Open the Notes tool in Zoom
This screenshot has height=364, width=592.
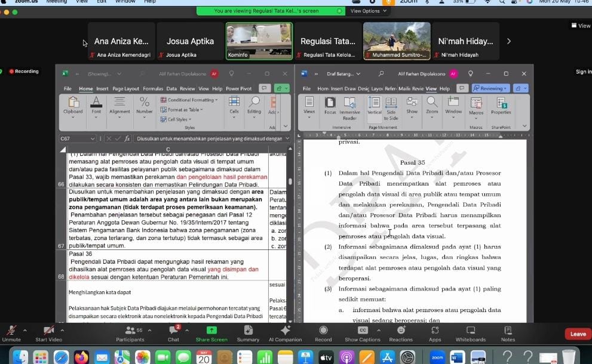(x=508, y=331)
